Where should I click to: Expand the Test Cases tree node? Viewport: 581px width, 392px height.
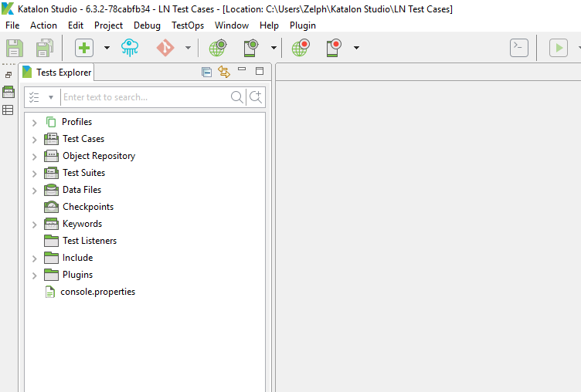click(x=35, y=140)
